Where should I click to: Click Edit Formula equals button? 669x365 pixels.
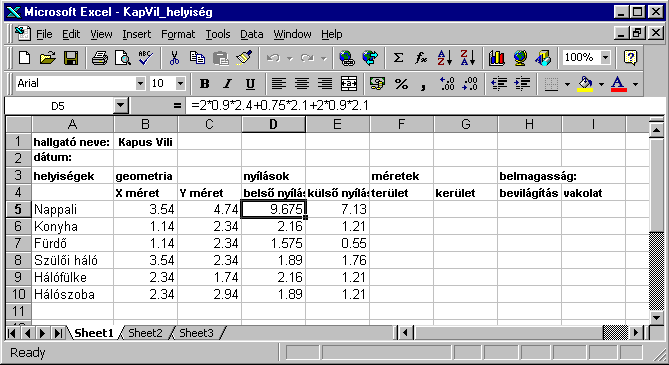pos(177,105)
